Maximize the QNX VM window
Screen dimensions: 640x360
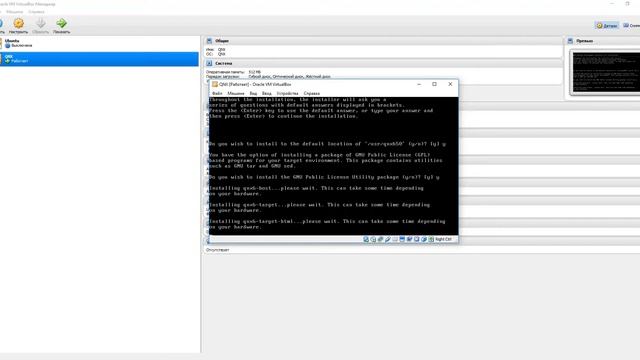(434, 84)
